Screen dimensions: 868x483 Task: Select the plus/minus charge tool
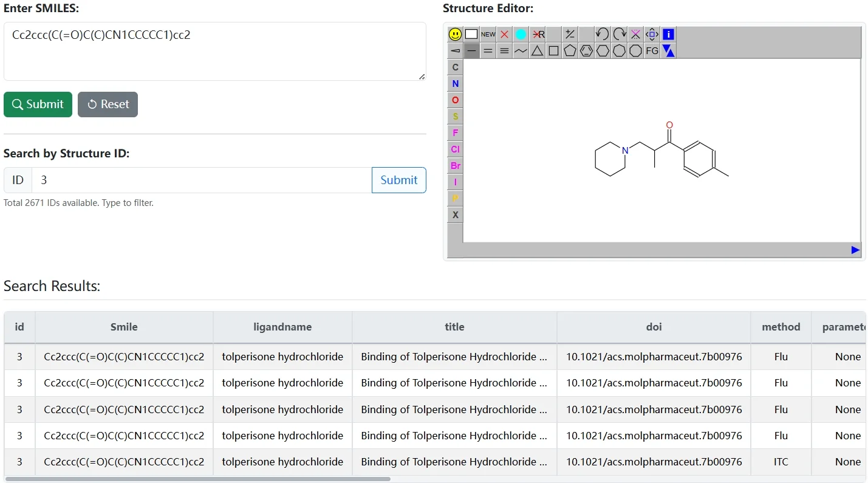point(570,35)
